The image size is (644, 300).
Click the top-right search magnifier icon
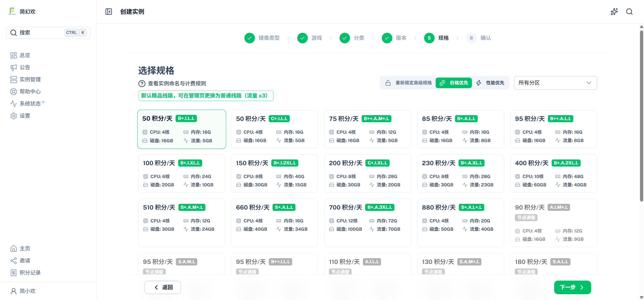[x=629, y=12]
